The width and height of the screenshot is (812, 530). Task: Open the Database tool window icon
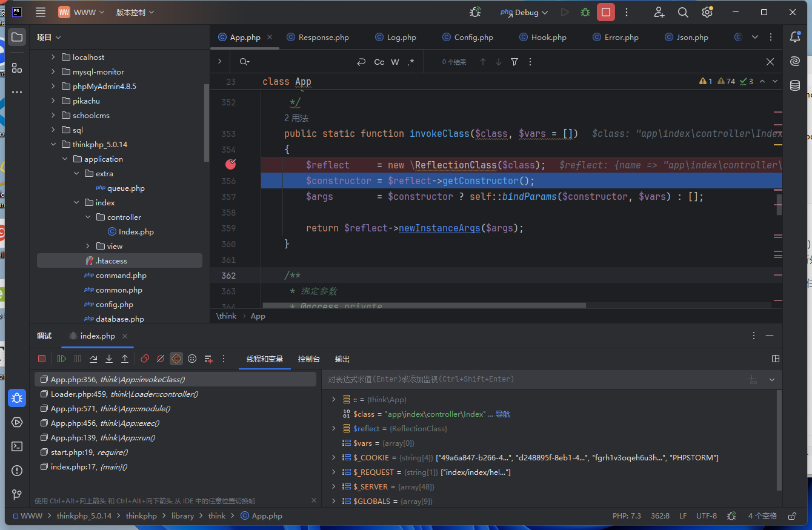coord(795,85)
